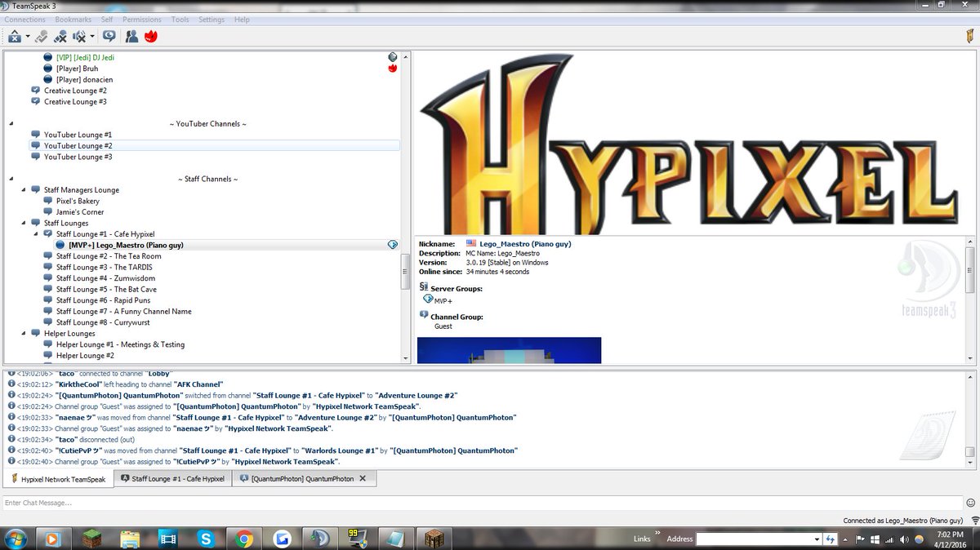Viewport: 980px width, 550px height.
Task: Switch to Staff Lounge #1 - Cafe Hypixel chat tab
Action: point(172,479)
